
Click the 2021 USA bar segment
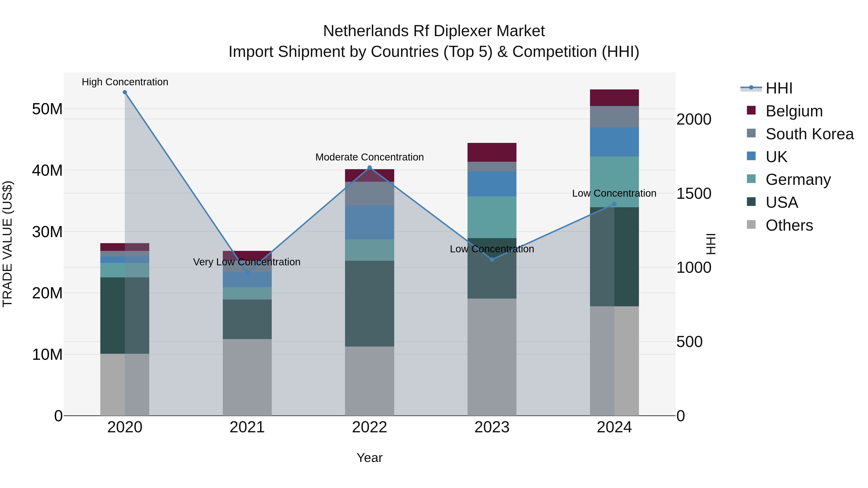point(247,319)
